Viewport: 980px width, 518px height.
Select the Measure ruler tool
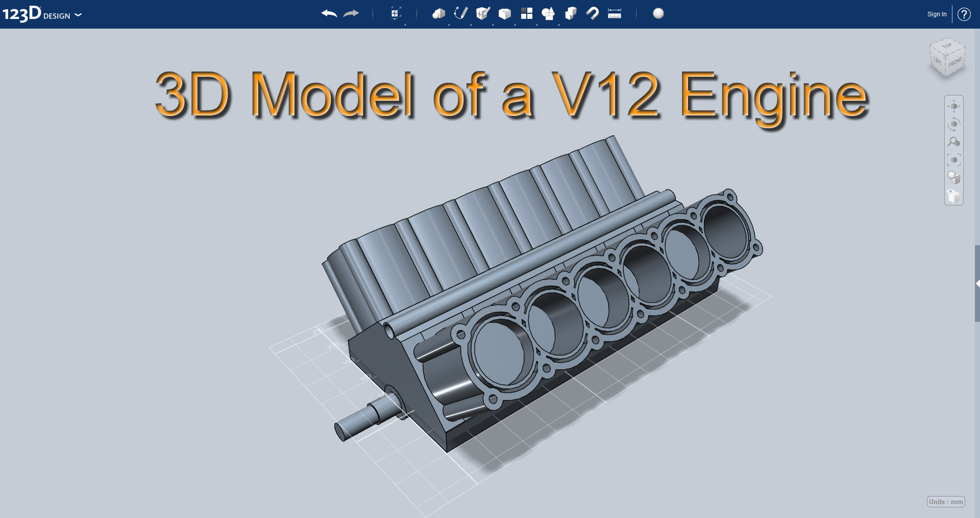(x=615, y=14)
